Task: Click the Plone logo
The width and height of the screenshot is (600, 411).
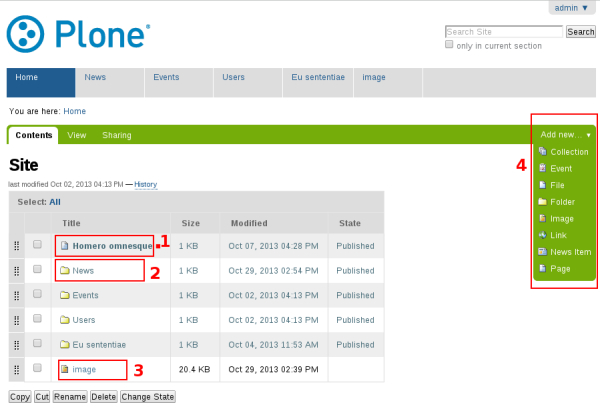Action: pyautogui.click(x=78, y=34)
